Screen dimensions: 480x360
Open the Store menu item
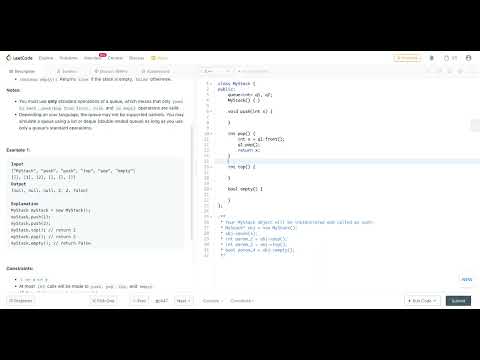160,58
